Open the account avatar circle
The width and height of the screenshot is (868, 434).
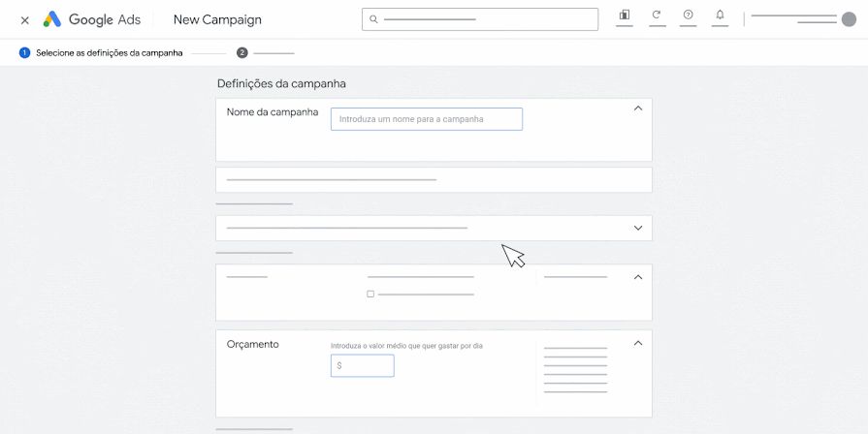pyautogui.click(x=849, y=19)
